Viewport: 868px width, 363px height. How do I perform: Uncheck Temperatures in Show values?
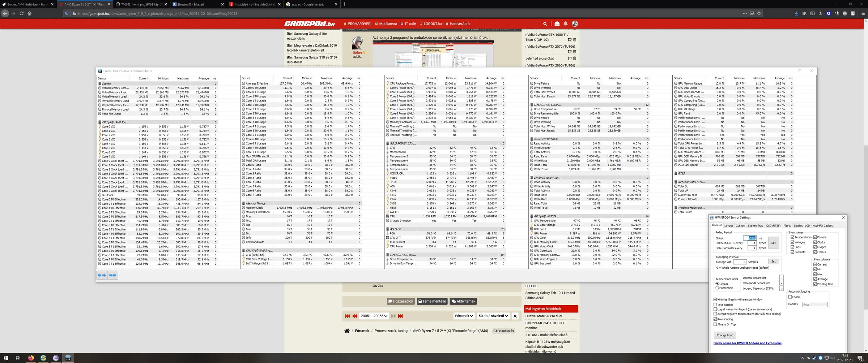(792, 237)
